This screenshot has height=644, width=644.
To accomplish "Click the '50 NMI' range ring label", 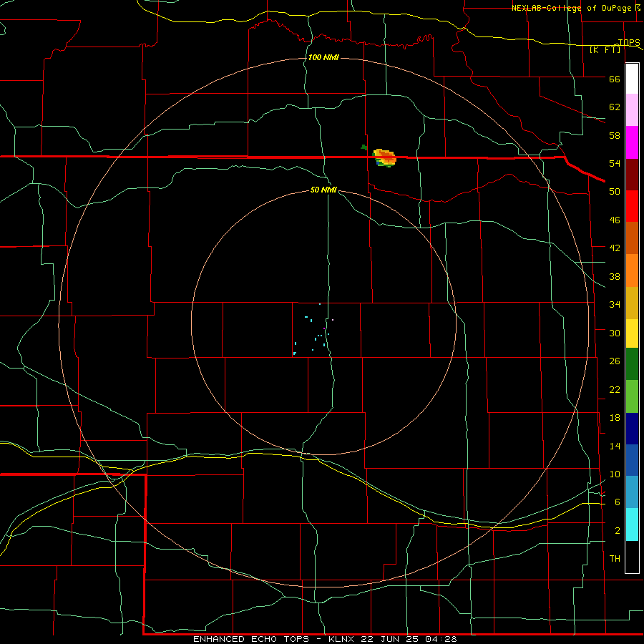I will coord(323,190).
